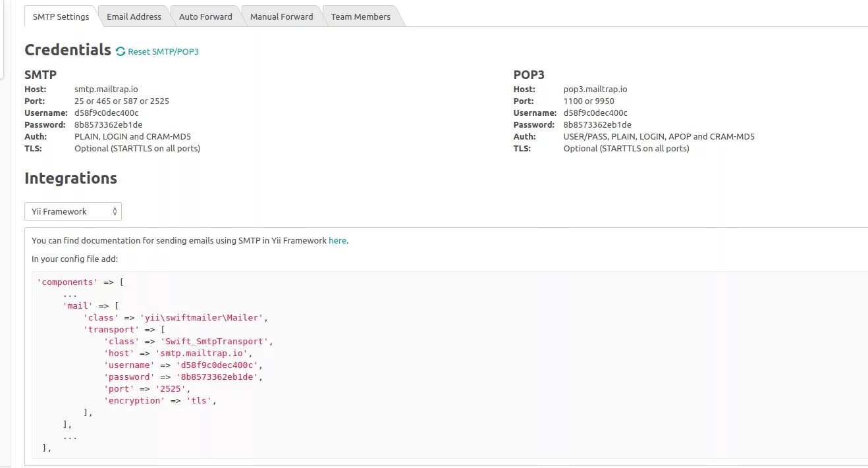Click the SMTP username value d58f9c0dec400c
The image size is (868, 468).
click(x=107, y=113)
